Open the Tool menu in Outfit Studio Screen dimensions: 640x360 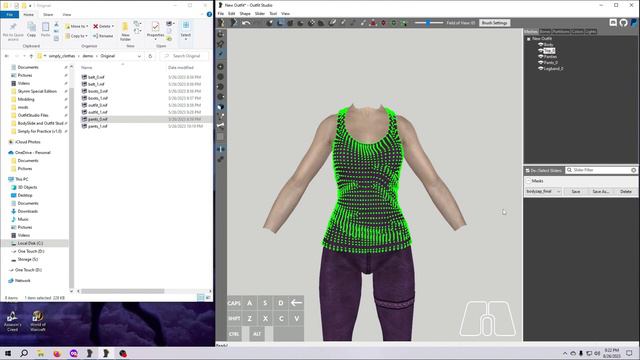coord(273,13)
